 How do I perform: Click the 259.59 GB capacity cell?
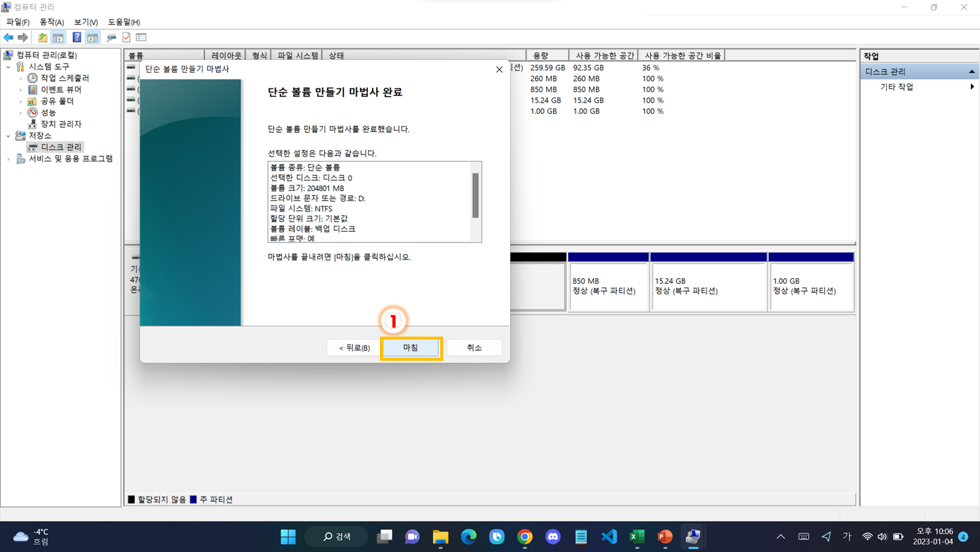point(548,68)
